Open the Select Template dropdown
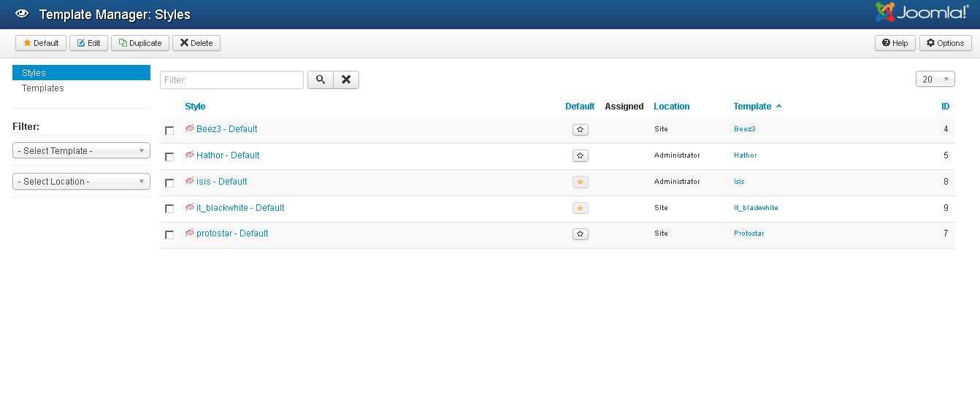Viewport: 980px width, 394px height. 81,151
